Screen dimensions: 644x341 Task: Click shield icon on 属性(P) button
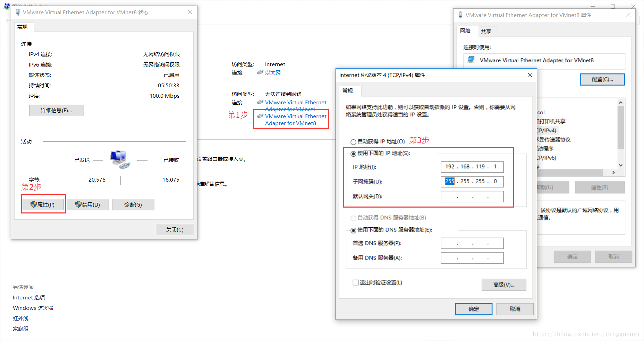click(x=34, y=204)
